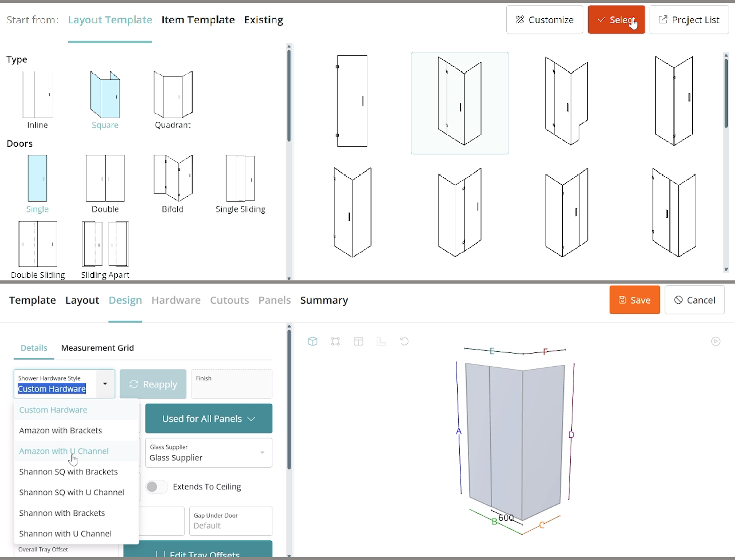Select the first template in bottom row
This screenshot has width=735, height=560.
click(352, 212)
